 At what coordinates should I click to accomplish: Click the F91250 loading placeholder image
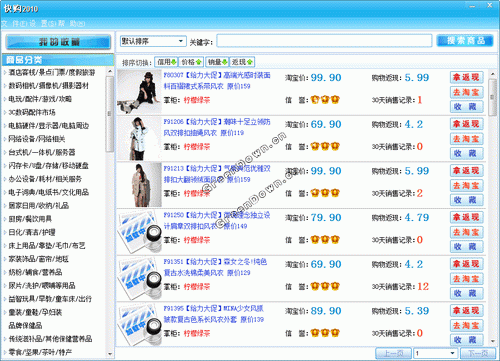[139, 232]
